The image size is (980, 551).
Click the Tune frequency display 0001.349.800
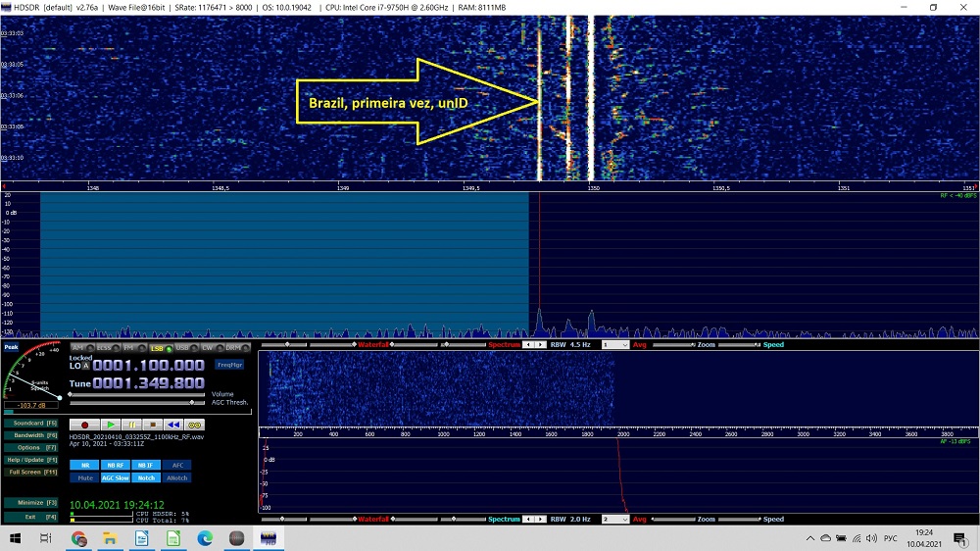click(148, 382)
